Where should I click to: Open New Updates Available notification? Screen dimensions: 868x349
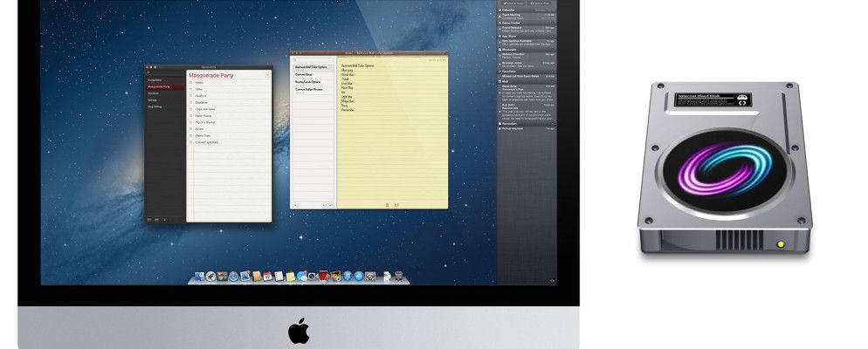[527, 43]
